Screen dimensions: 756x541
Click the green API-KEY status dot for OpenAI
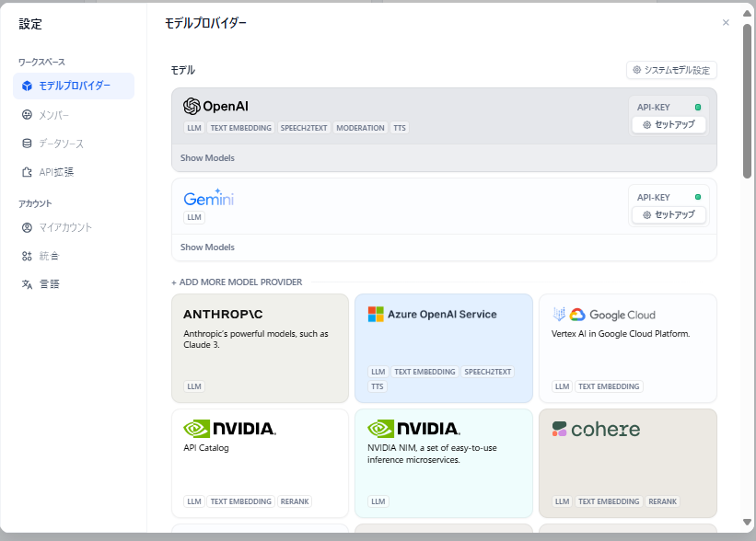click(x=698, y=107)
